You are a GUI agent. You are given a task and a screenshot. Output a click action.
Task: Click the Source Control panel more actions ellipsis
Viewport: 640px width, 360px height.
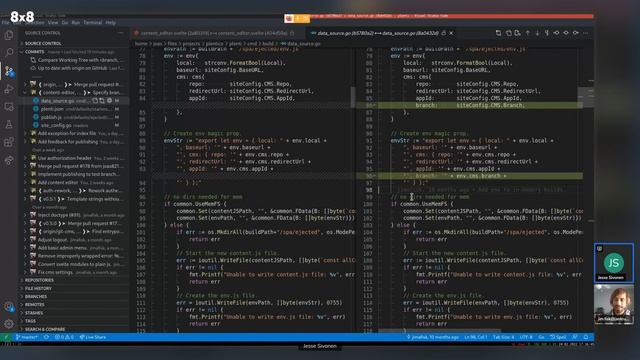pos(121,33)
